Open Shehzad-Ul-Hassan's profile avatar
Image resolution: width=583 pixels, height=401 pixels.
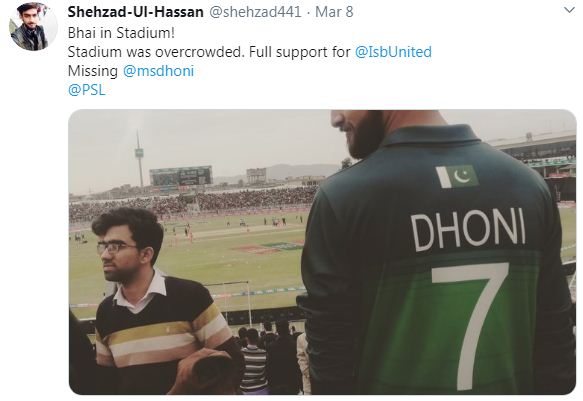point(33,26)
